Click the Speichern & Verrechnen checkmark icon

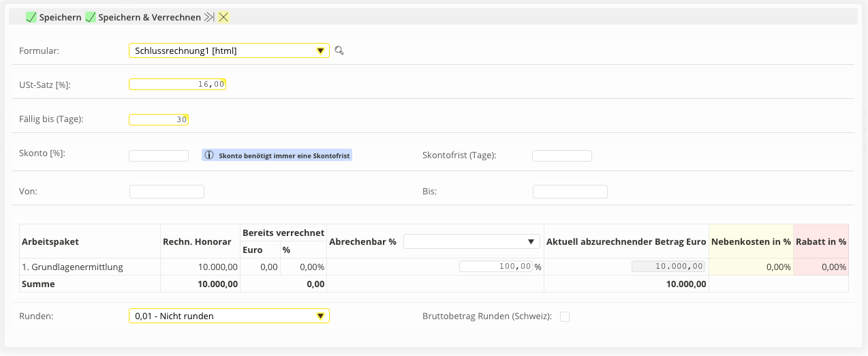coord(91,17)
